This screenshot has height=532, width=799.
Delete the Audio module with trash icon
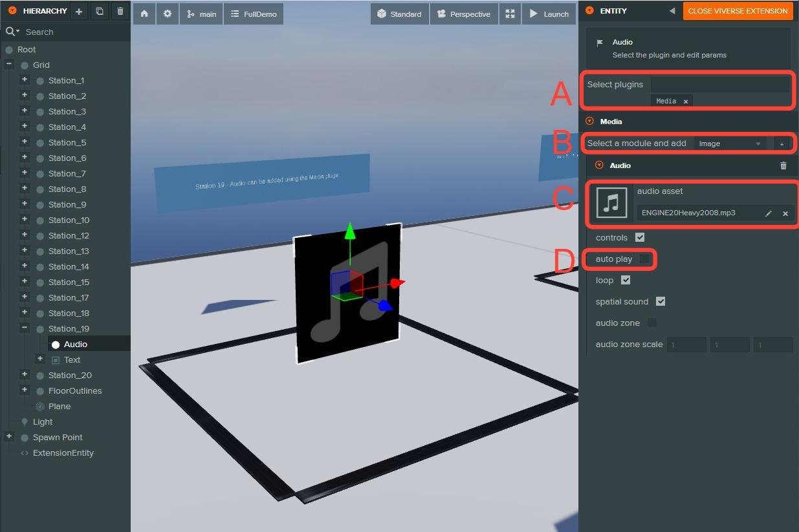click(783, 165)
